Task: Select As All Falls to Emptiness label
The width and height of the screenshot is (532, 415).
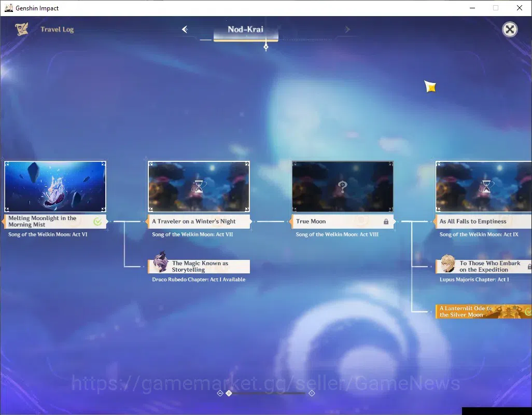Action: [x=483, y=221]
